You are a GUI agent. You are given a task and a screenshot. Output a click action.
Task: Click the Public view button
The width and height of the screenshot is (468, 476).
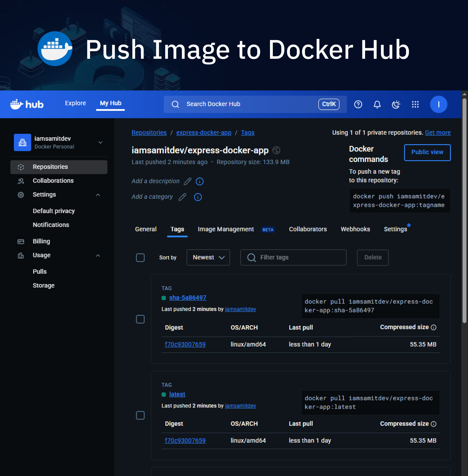click(x=427, y=152)
